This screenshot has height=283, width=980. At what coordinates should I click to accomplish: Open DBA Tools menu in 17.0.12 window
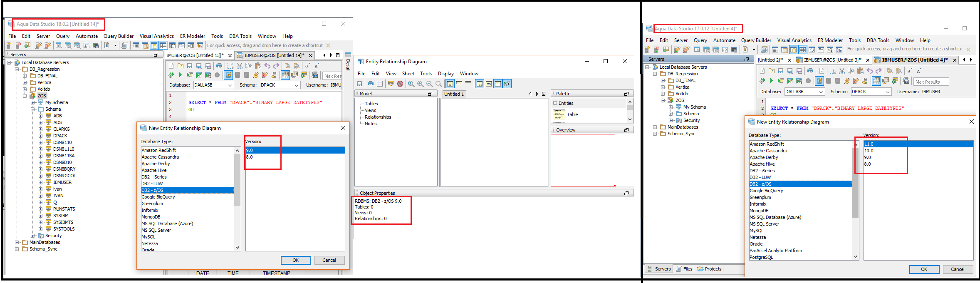point(878,40)
